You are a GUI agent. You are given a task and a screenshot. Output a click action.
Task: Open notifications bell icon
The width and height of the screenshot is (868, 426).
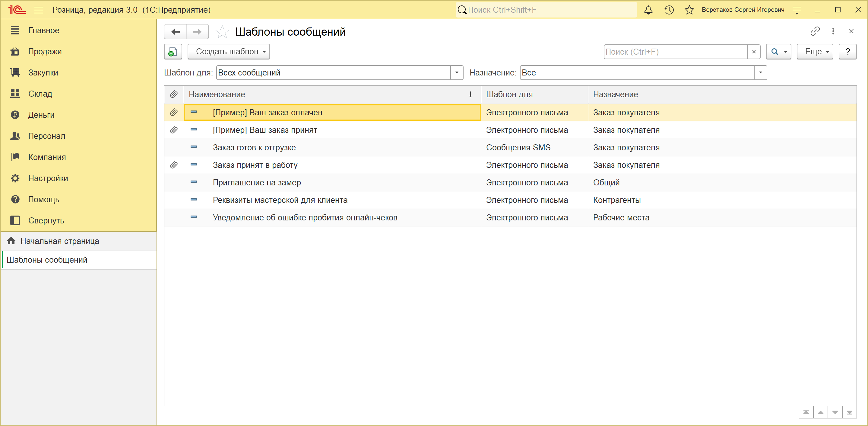coord(648,10)
